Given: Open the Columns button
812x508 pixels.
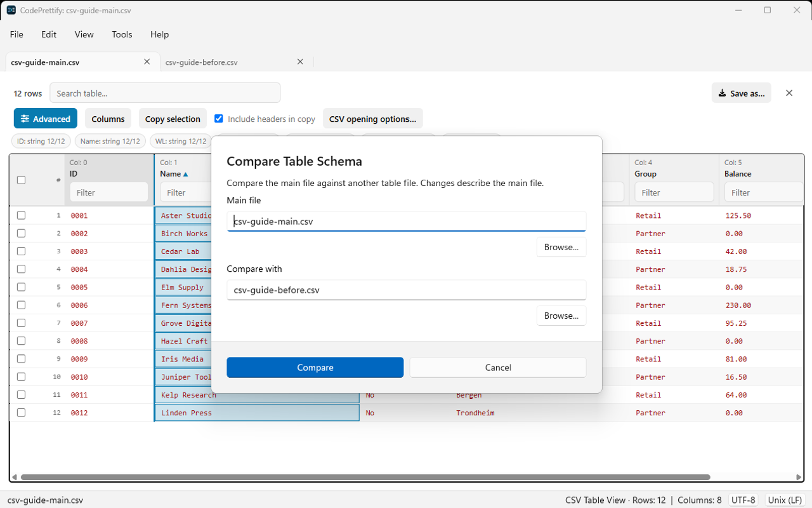Looking at the screenshot, I should 108,119.
